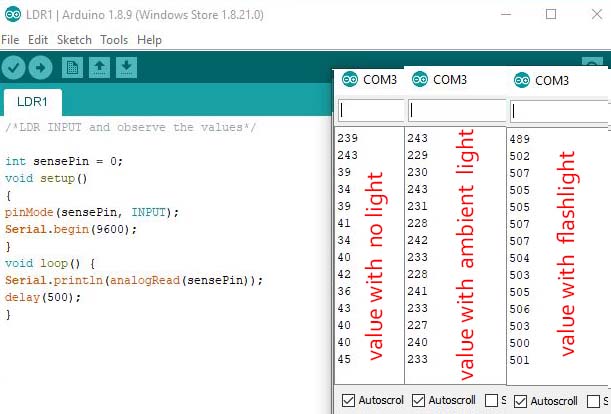Click the value 489 in the flashlight monitor

pos(519,139)
